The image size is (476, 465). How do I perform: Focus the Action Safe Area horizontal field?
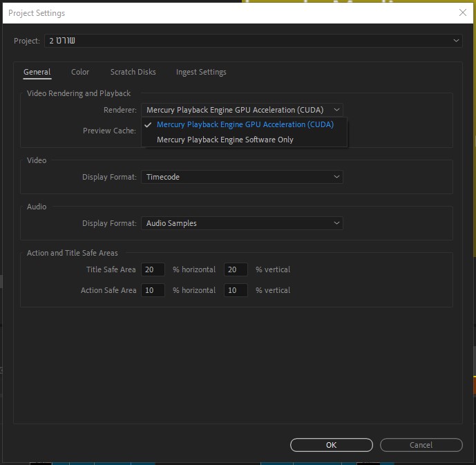[153, 290]
